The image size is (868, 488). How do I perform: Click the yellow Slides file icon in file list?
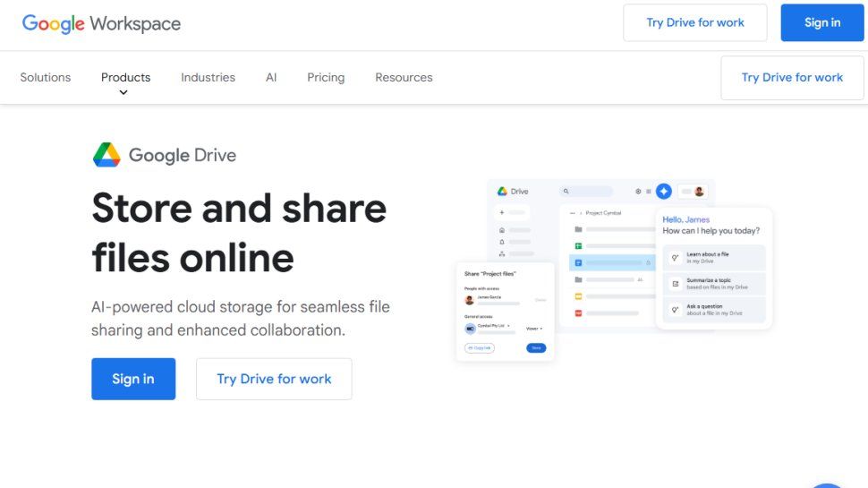(x=578, y=296)
